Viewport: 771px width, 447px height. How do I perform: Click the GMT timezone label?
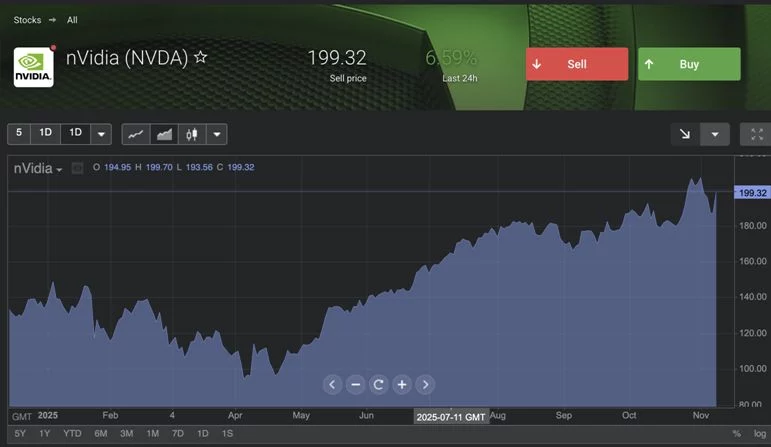coord(22,417)
